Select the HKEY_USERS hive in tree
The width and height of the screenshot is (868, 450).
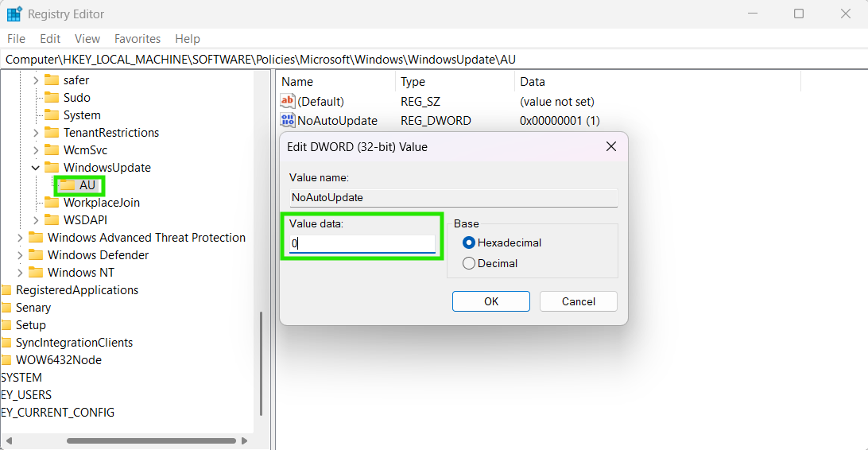click(26, 395)
